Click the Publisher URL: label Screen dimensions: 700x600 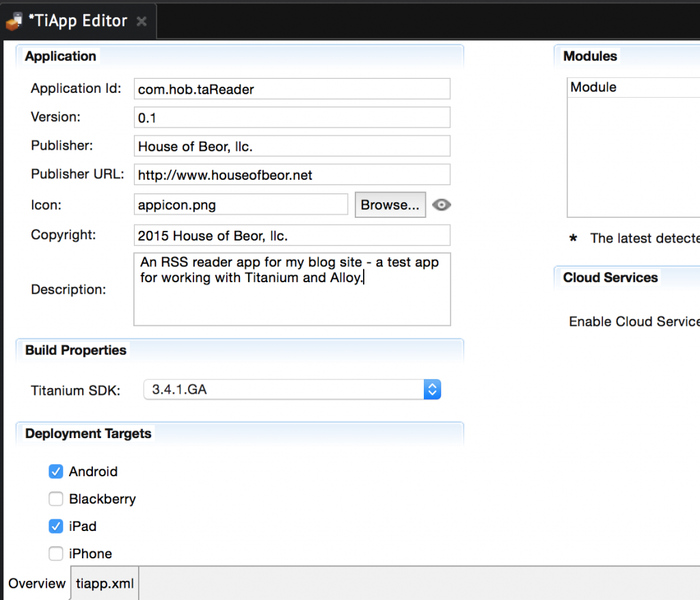(78, 174)
